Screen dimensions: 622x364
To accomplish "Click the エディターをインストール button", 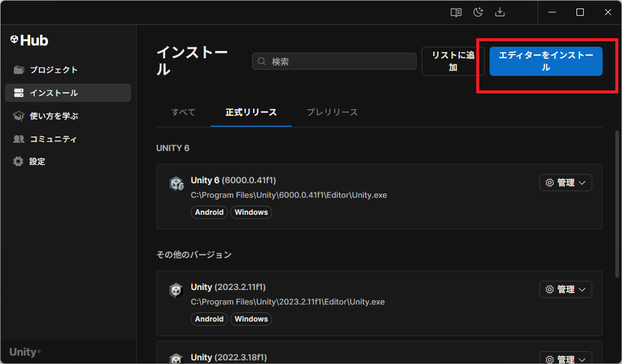I will tap(546, 61).
